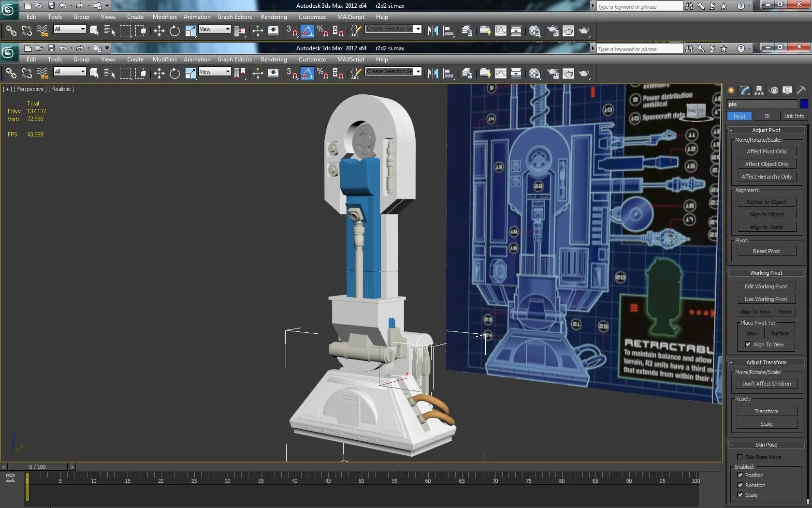The height and width of the screenshot is (508, 812).
Task: Click the Don't Affect Children button
Action: click(767, 384)
